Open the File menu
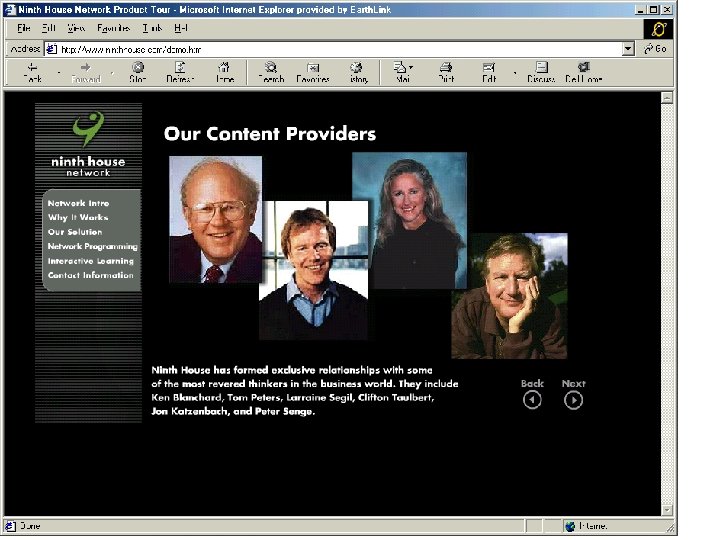The width and height of the screenshot is (720, 540). click(x=23, y=28)
